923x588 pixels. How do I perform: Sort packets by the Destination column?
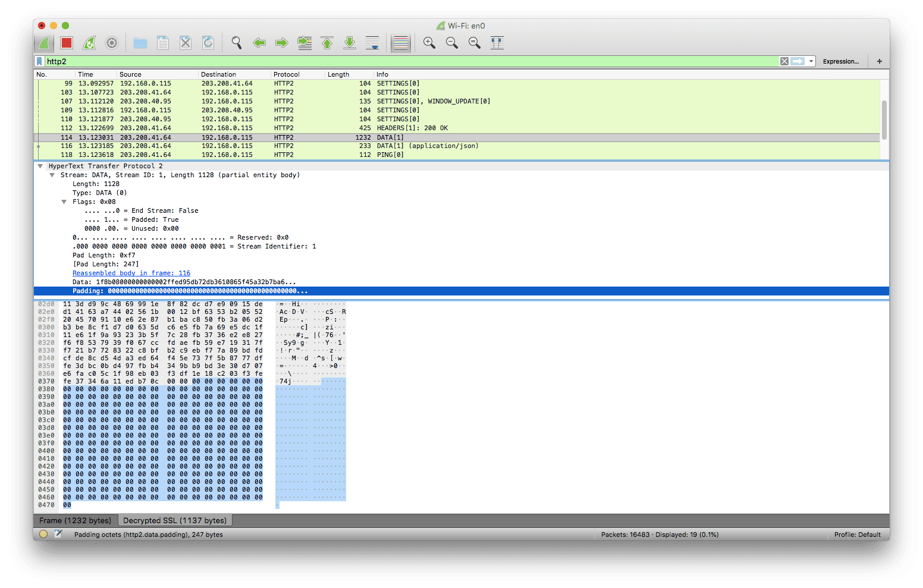point(234,74)
